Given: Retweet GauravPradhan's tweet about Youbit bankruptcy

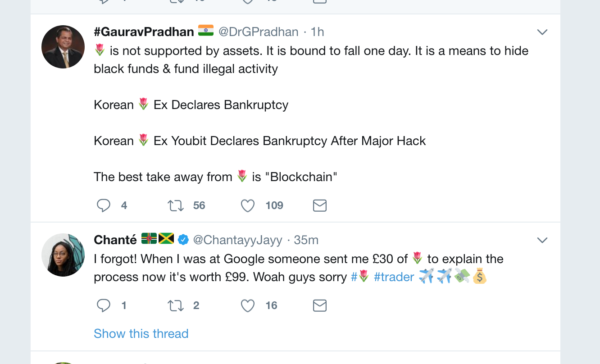Looking at the screenshot, I should tap(176, 206).
